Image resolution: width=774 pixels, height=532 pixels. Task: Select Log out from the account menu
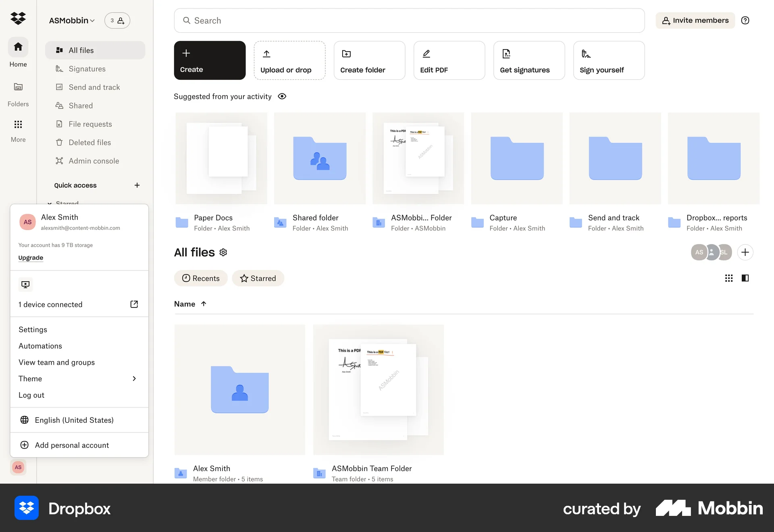tap(31, 395)
